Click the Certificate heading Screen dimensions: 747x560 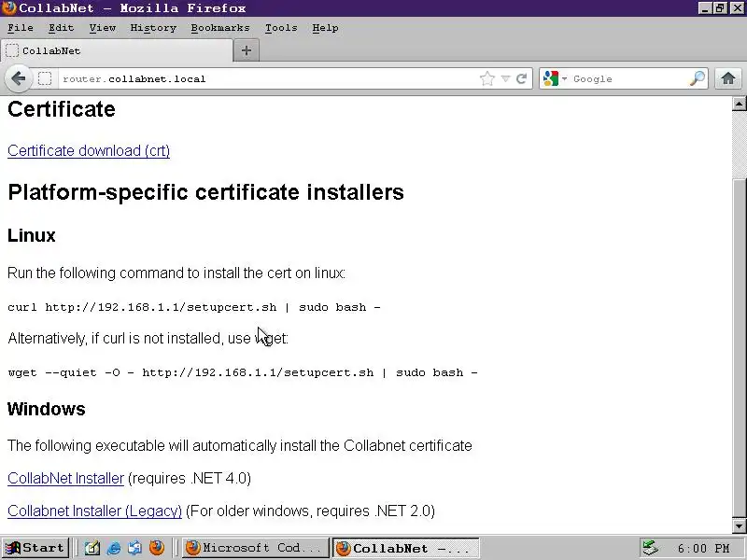click(62, 109)
